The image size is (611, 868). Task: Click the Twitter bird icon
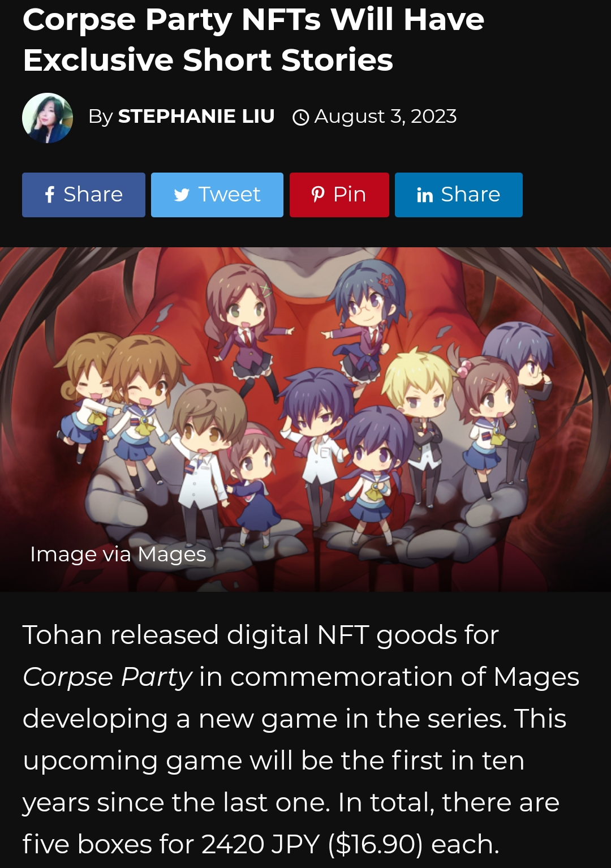coord(182,195)
